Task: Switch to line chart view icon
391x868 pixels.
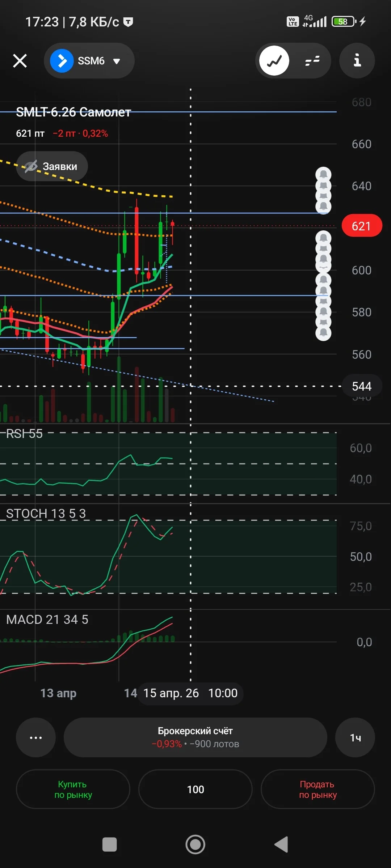Action: (274, 61)
